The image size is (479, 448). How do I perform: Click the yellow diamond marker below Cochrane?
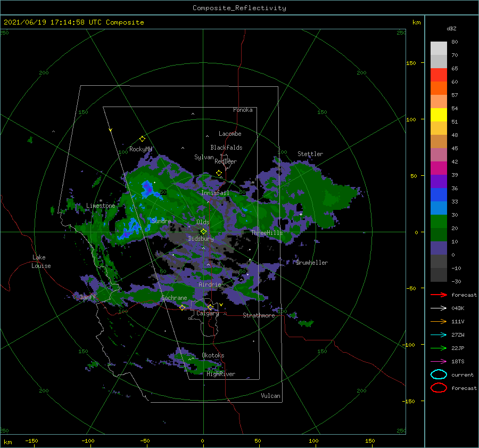pos(182,307)
